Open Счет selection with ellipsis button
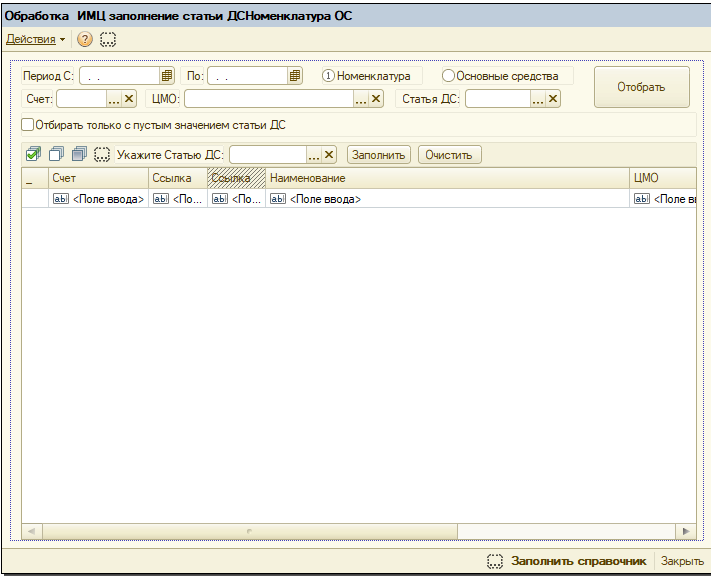Screen dimensions: 711x576 114,99
